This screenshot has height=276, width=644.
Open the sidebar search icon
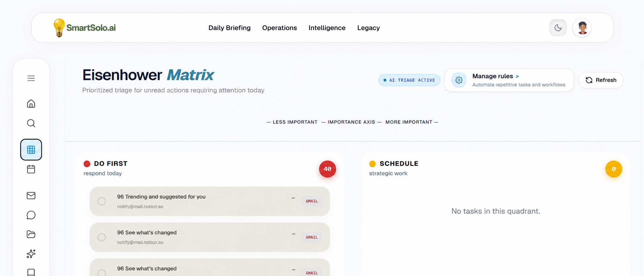[x=31, y=123]
